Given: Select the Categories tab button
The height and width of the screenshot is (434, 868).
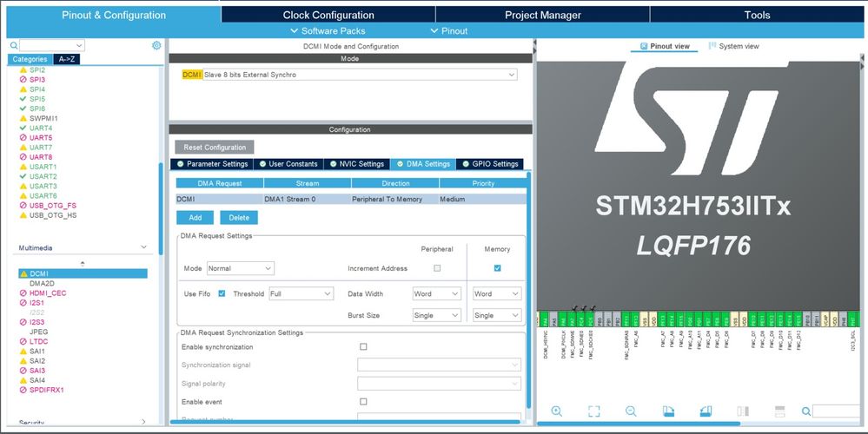Looking at the screenshot, I should [30, 59].
